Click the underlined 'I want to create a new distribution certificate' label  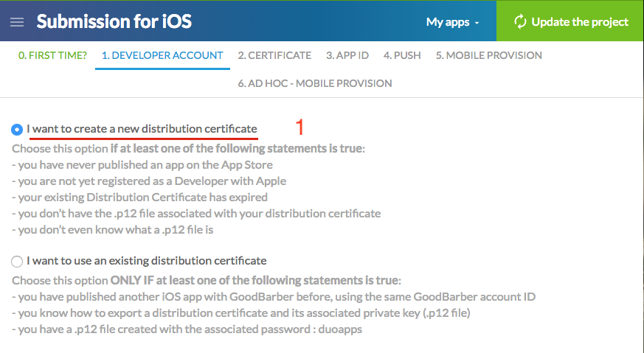point(142,129)
